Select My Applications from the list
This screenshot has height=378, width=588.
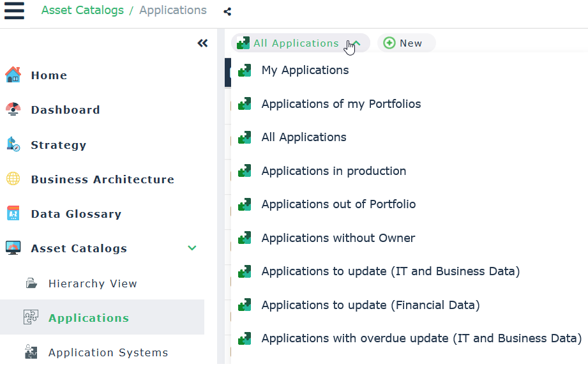click(305, 70)
